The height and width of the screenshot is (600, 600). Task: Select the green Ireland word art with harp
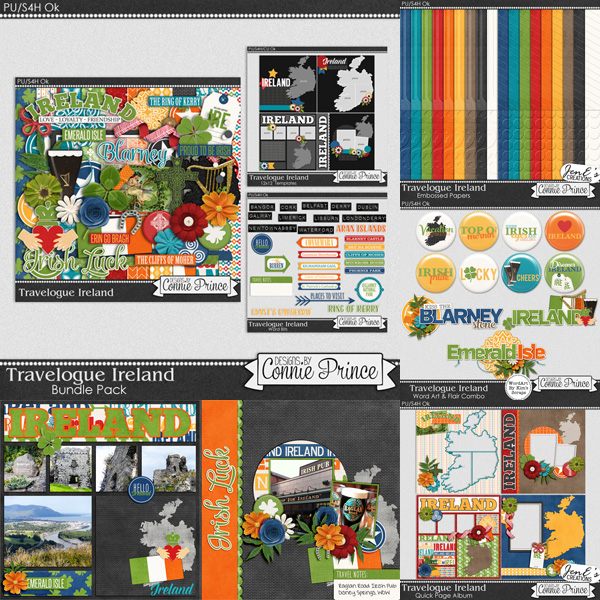pos(551,312)
